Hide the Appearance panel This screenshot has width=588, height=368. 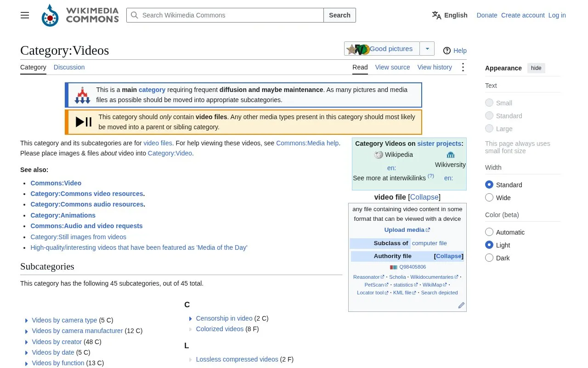pyautogui.click(x=536, y=68)
